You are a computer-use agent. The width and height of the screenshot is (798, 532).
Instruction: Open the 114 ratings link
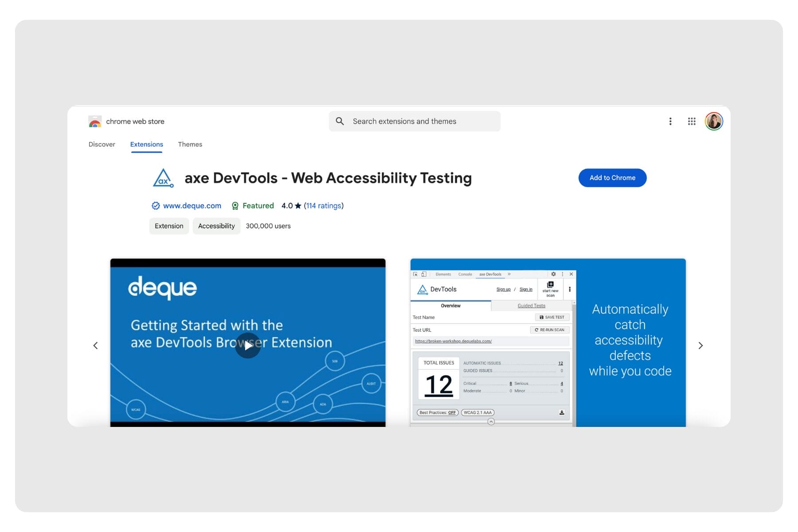point(324,206)
